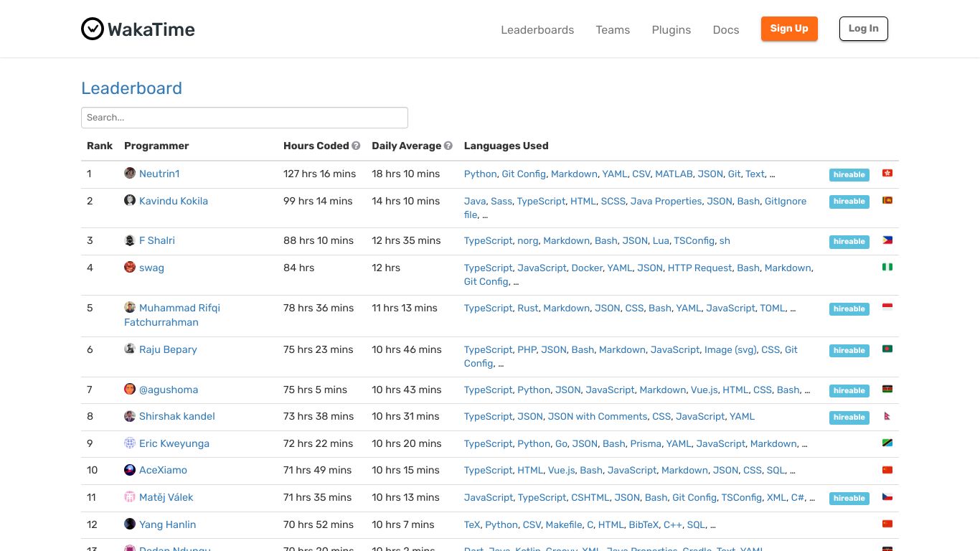Click the Languages Used column header
This screenshot has height=551, width=980.
(x=506, y=146)
